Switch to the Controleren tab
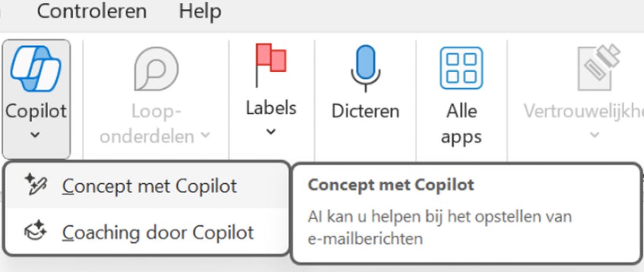Image resolution: width=644 pixels, height=272 pixels. coord(92,11)
